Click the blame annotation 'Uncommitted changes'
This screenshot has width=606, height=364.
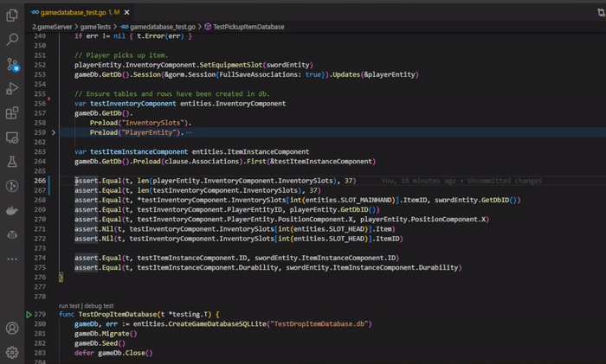505,181
